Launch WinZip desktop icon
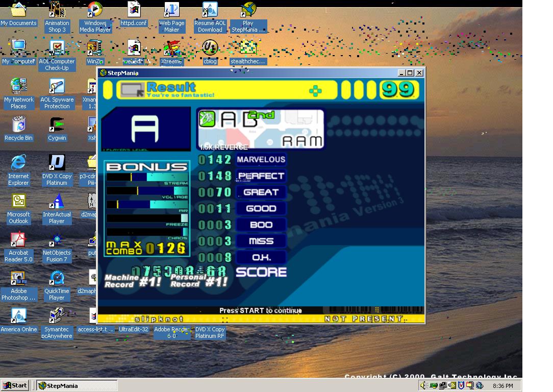 tap(95, 52)
